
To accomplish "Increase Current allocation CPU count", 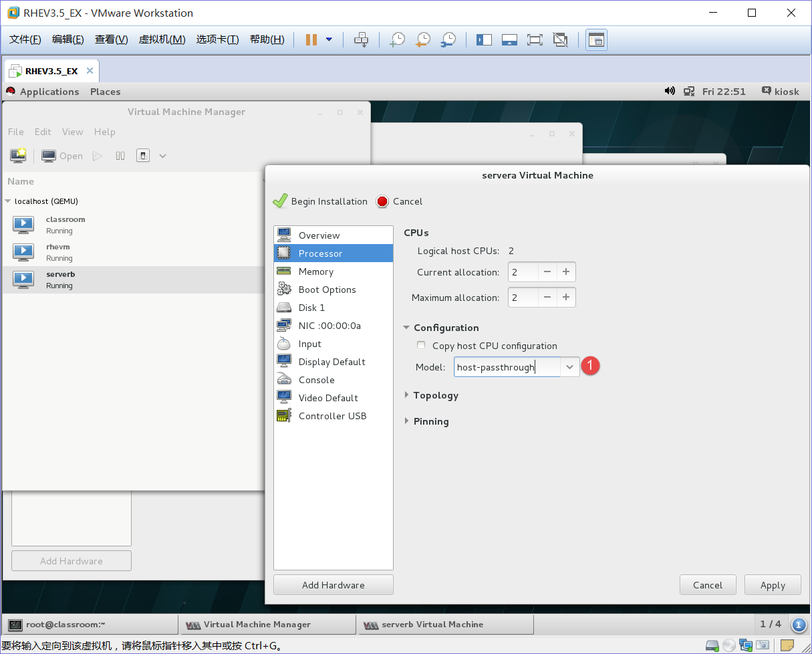I will (566, 272).
